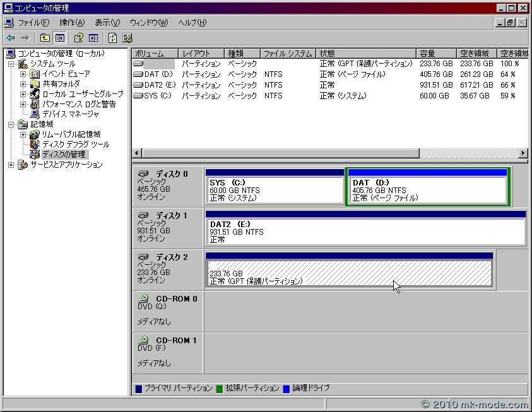The image size is (532, 412).
Task: Click the SYS (C:) partition block on ディスク 0
Action: pyautogui.click(x=275, y=190)
